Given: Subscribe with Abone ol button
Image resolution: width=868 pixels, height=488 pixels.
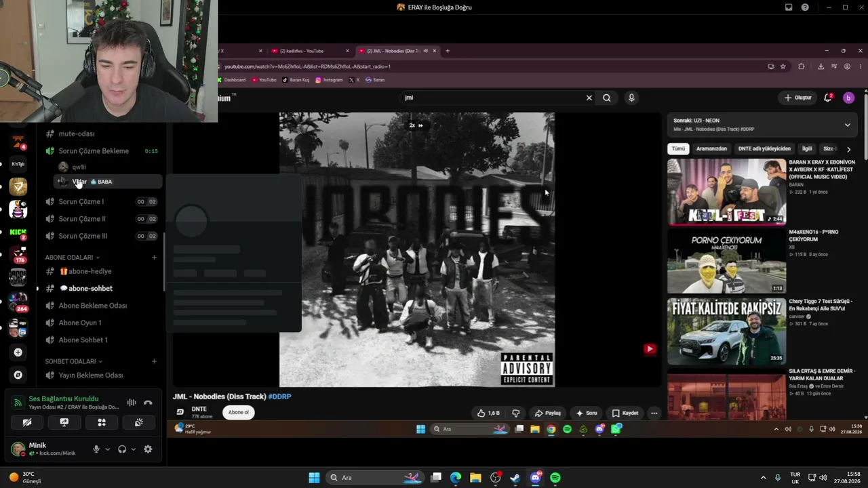Looking at the screenshot, I should point(238,412).
